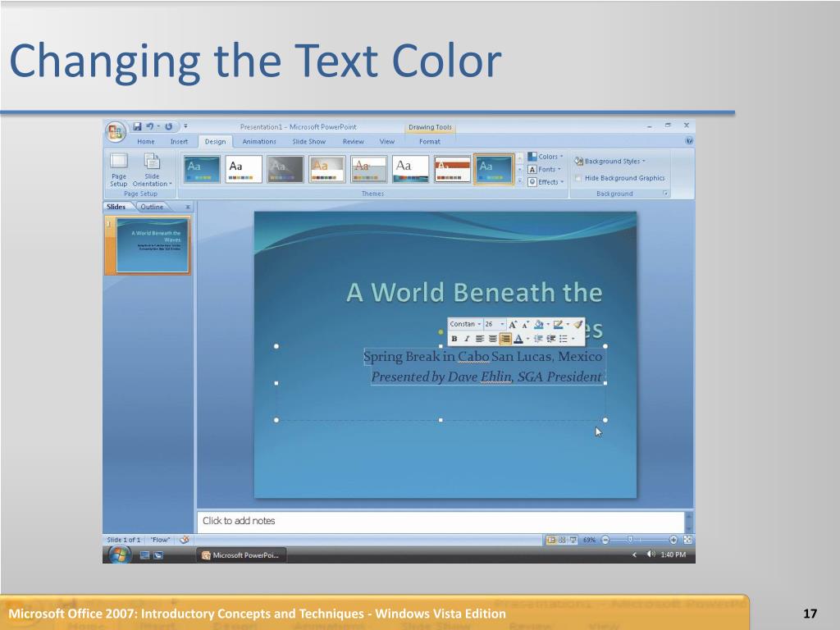
Task: Toggle Align Text Right on mini toolbar
Action: pos(504,339)
